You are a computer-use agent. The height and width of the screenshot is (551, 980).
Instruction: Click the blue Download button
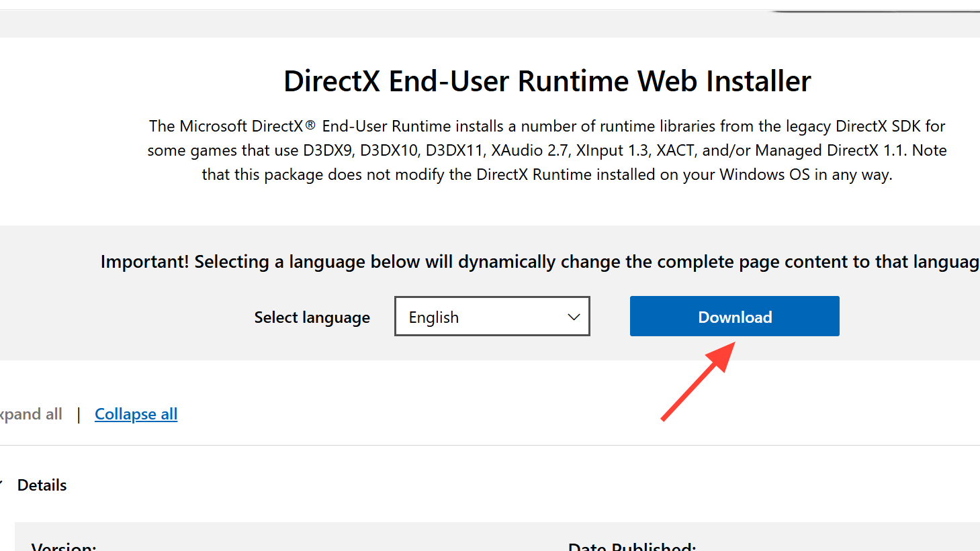coord(734,317)
